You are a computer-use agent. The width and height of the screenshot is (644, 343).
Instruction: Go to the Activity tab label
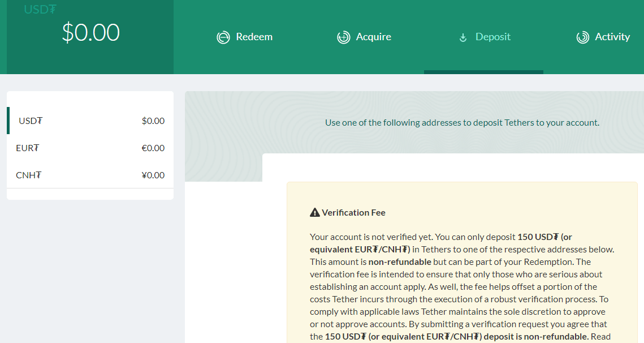pos(612,37)
